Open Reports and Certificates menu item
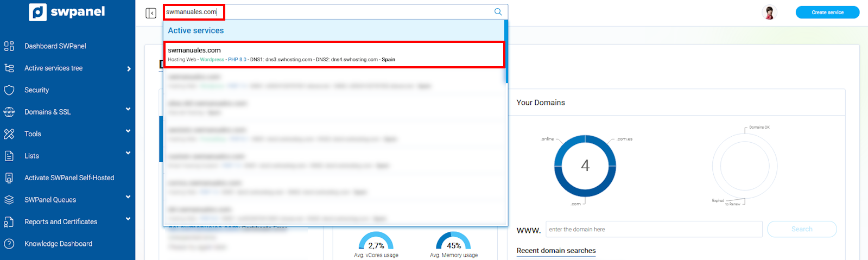Viewport: 868px width, 260px height. pyautogui.click(x=61, y=222)
